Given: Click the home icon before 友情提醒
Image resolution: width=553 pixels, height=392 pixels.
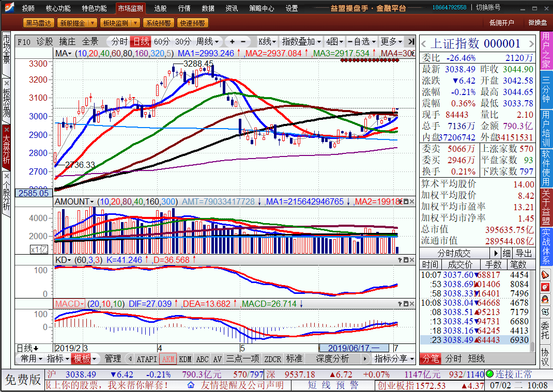Looking at the screenshot, I should [x=191, y=385].
